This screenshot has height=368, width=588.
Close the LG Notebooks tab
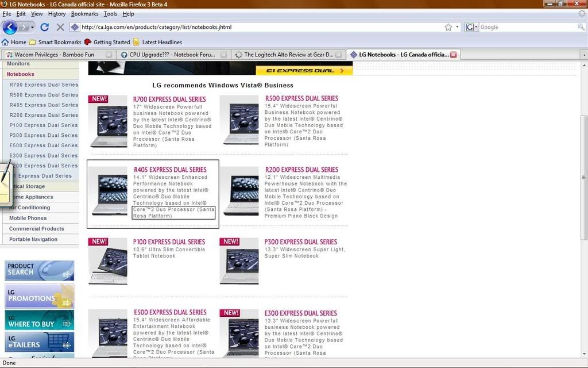[x=454, y=55]
